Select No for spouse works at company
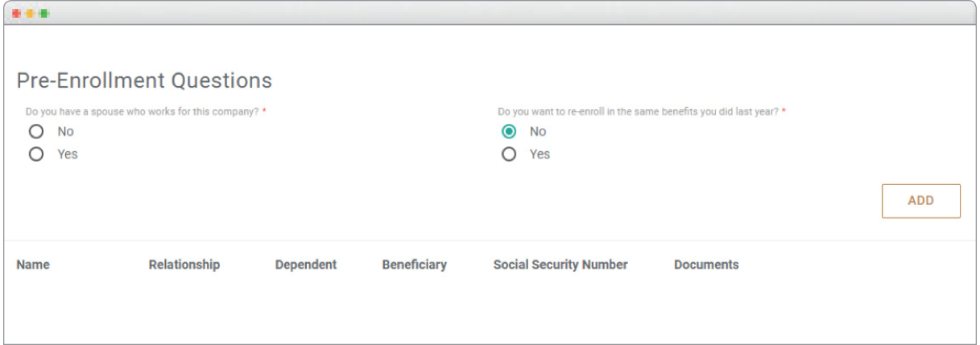980x345 pixels. (x=35, y=132)
